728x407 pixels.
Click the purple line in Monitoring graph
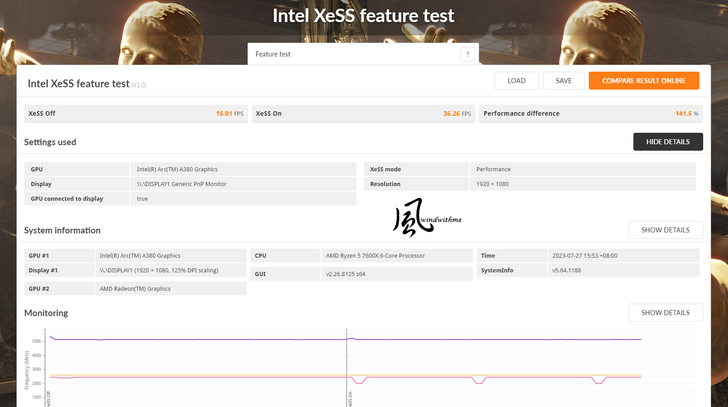click(200, 340)
